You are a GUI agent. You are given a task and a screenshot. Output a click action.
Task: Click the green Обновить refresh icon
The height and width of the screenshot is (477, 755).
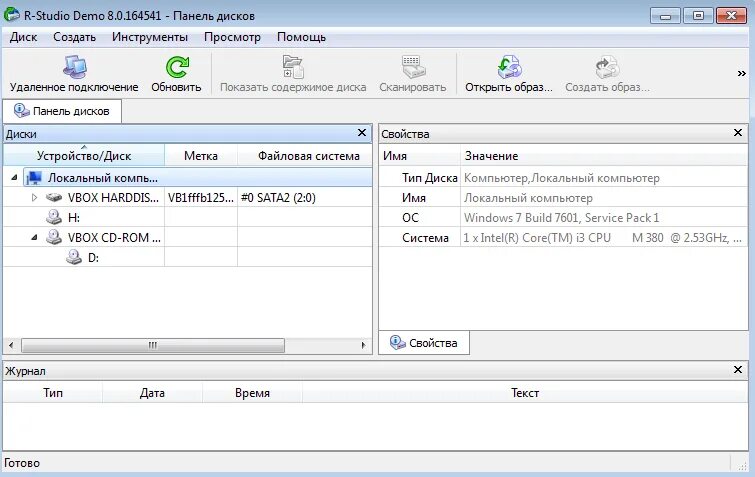tap(177, 67)
